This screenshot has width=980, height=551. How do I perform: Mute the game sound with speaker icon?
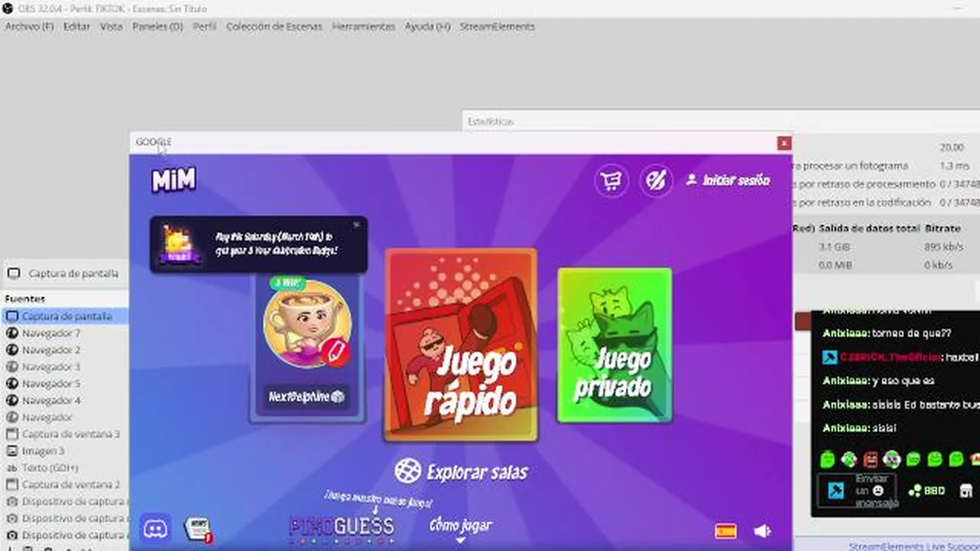(x=762, y=531)
